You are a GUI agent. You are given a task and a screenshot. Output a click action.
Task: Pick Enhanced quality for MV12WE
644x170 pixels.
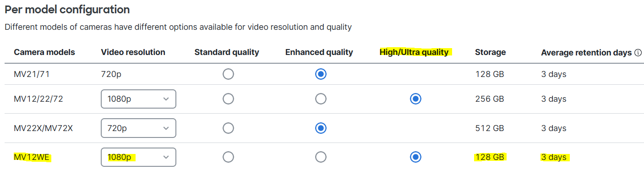[321, 157]
